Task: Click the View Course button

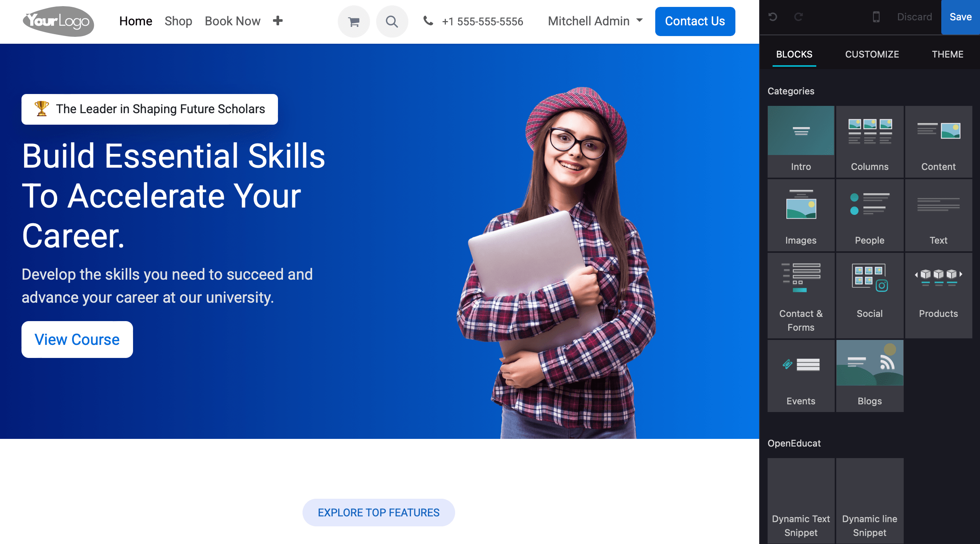Action: [x=77, y=340]
